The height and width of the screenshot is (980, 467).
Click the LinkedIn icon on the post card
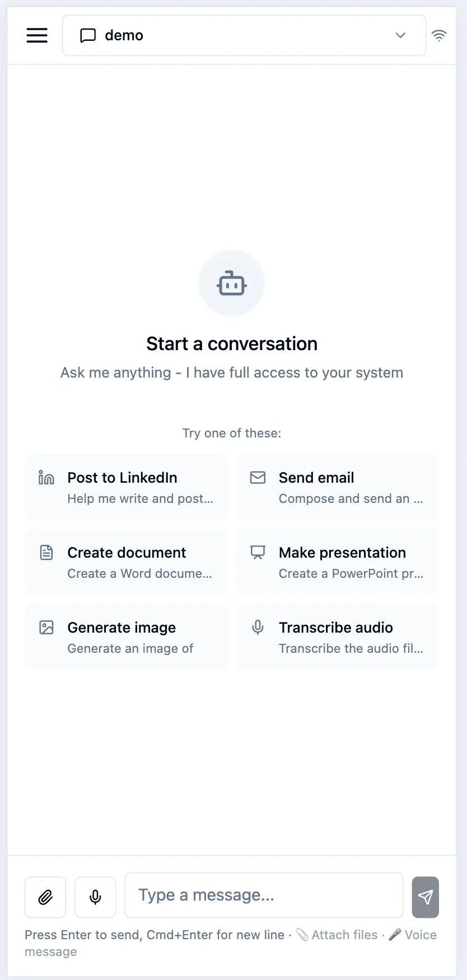click(46, 478)
